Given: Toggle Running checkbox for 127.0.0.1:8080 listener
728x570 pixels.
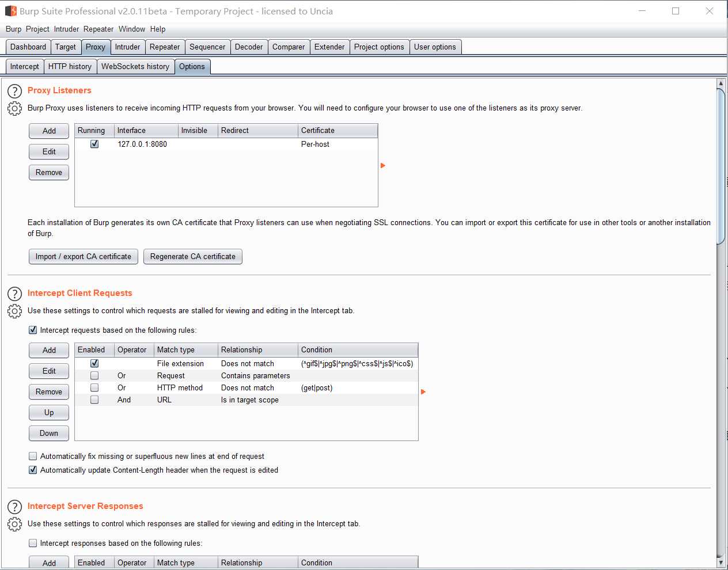Looking at the screenshot, I should click(x=94, y=144).
